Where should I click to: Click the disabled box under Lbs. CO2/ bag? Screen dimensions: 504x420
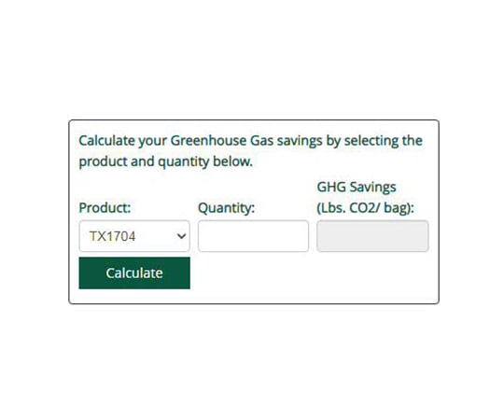[372, 236]
